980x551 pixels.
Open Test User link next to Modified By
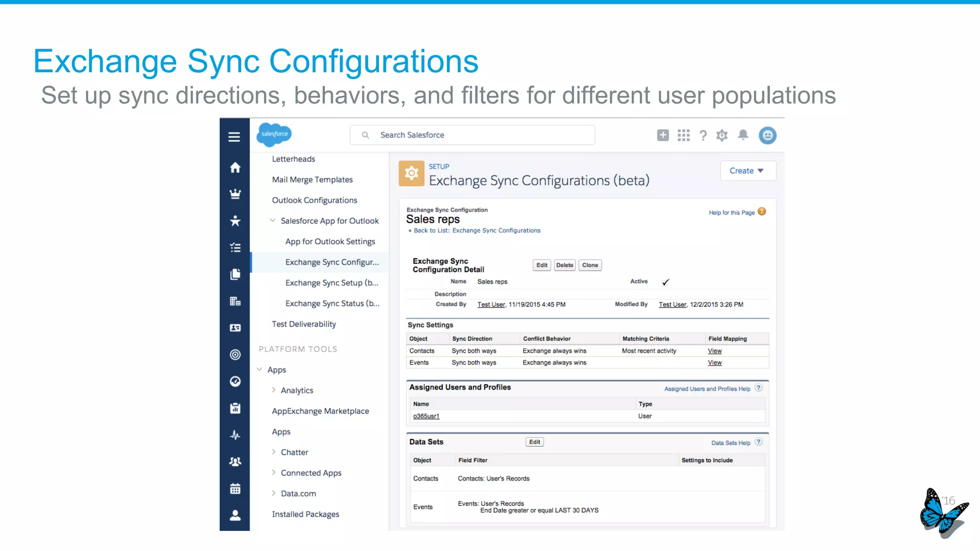672,305
